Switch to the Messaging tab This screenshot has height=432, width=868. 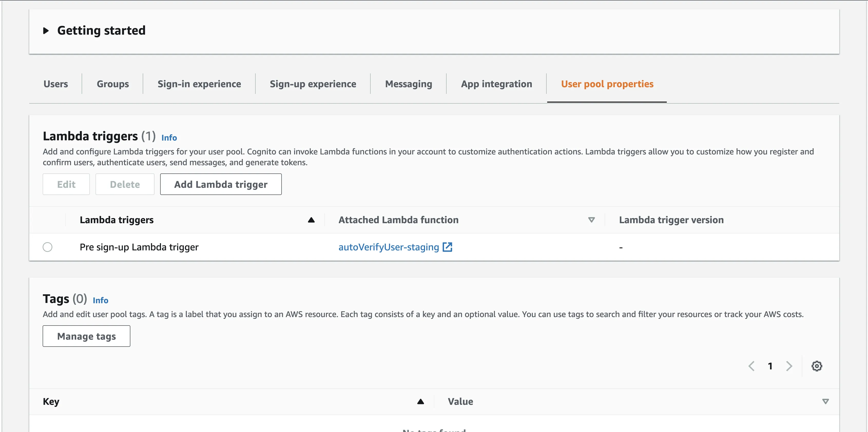click(408, 84)
